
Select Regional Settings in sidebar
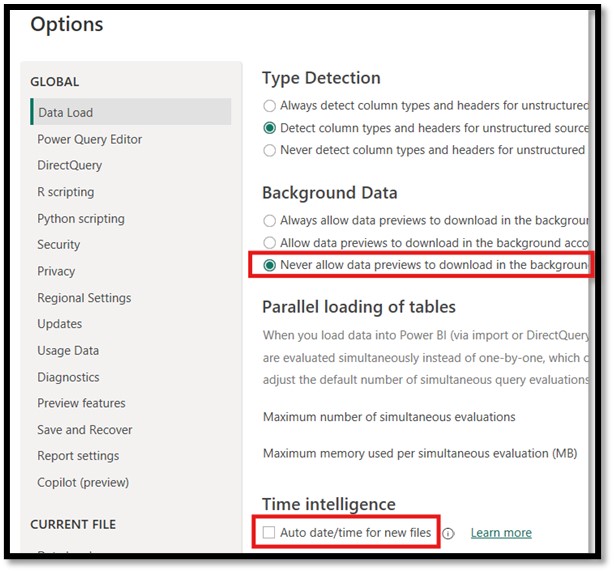coord(84,298)
